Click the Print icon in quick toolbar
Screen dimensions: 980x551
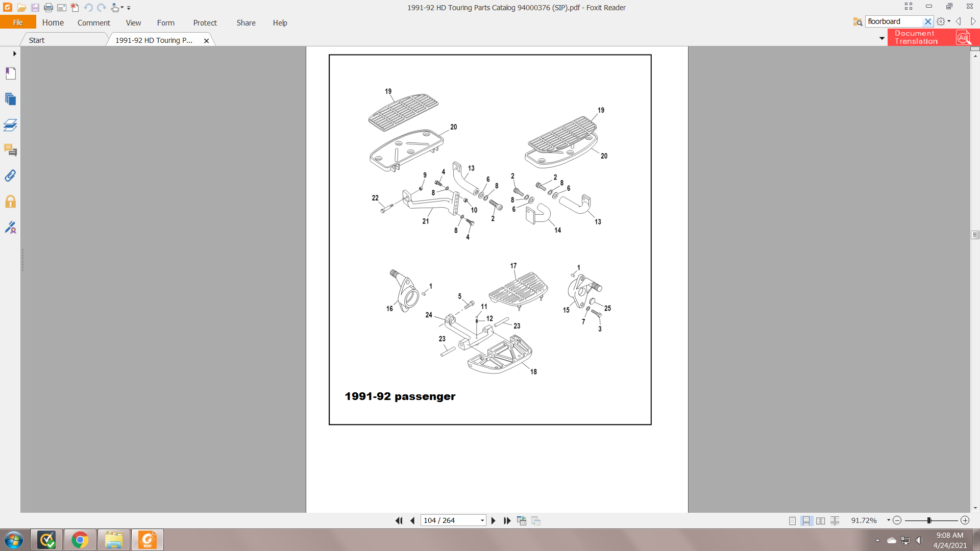point(48,8)
